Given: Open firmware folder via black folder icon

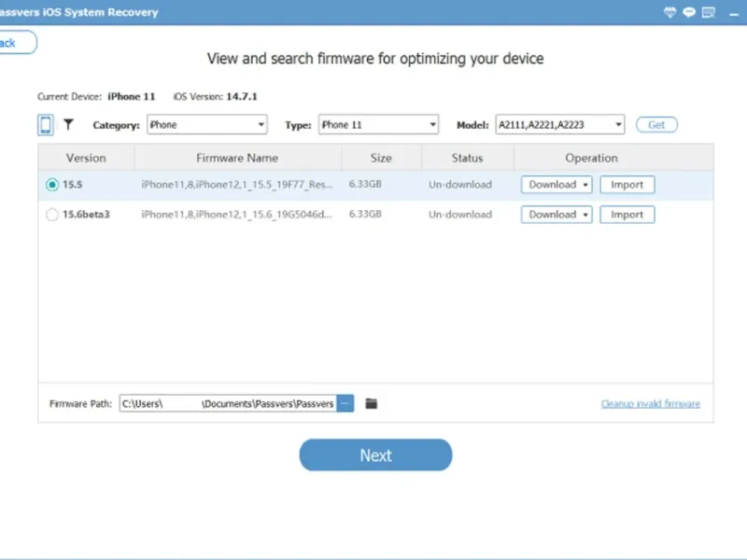Looking at the screenshot, I should (371, 404).
